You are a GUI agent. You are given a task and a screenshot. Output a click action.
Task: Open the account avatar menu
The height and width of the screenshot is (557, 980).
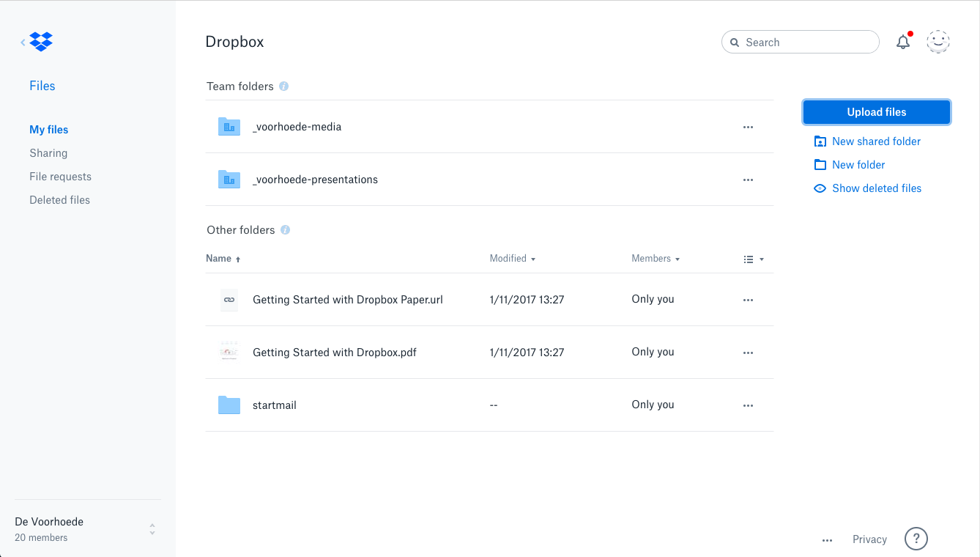pos(938,43)
